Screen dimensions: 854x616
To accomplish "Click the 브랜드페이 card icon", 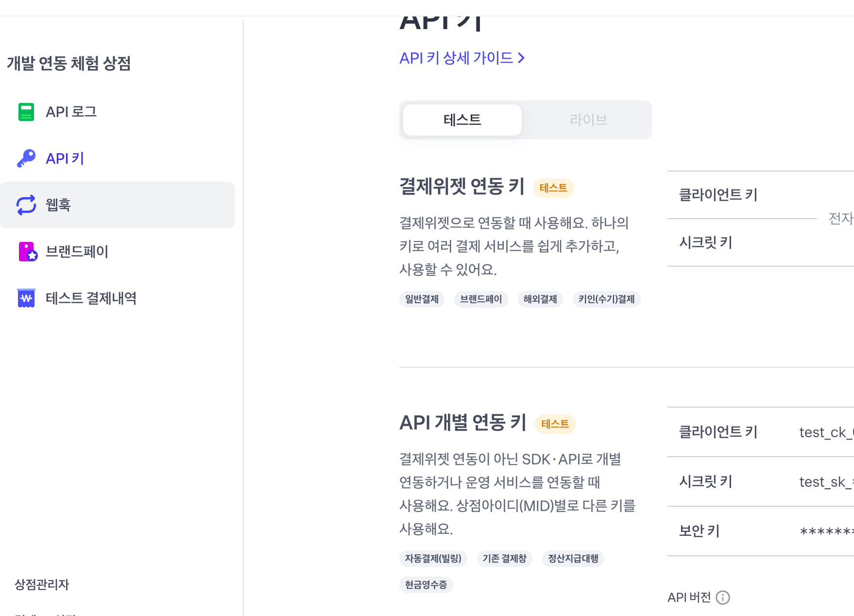I will (x=28, y=252).
